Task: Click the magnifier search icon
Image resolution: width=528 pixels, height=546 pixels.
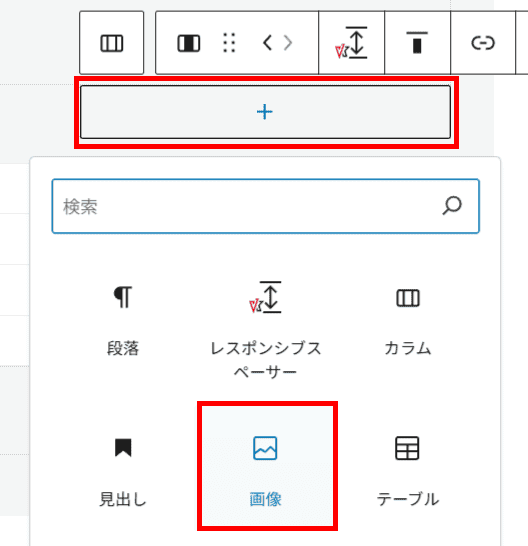Action: (x=452, y=206)
